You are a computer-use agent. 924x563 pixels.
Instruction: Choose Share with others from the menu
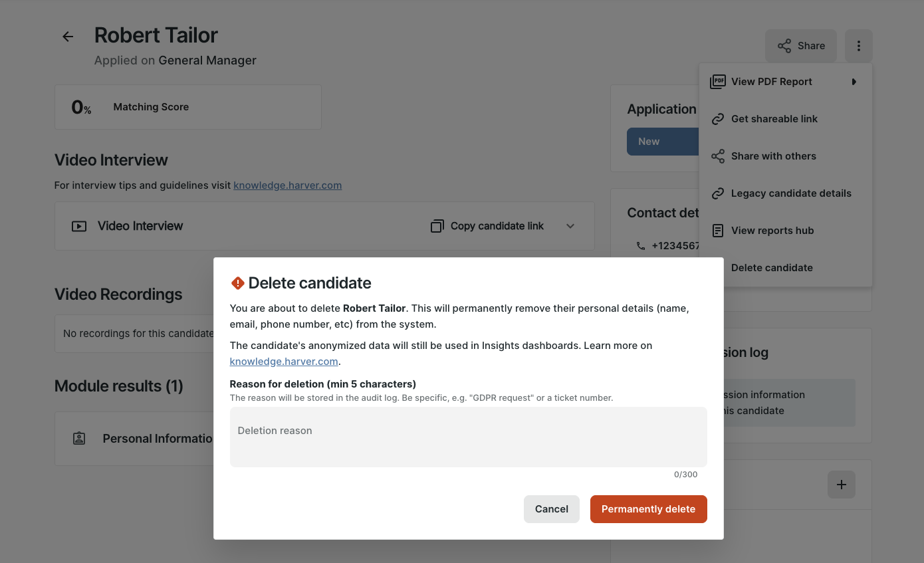coord(773,156)
